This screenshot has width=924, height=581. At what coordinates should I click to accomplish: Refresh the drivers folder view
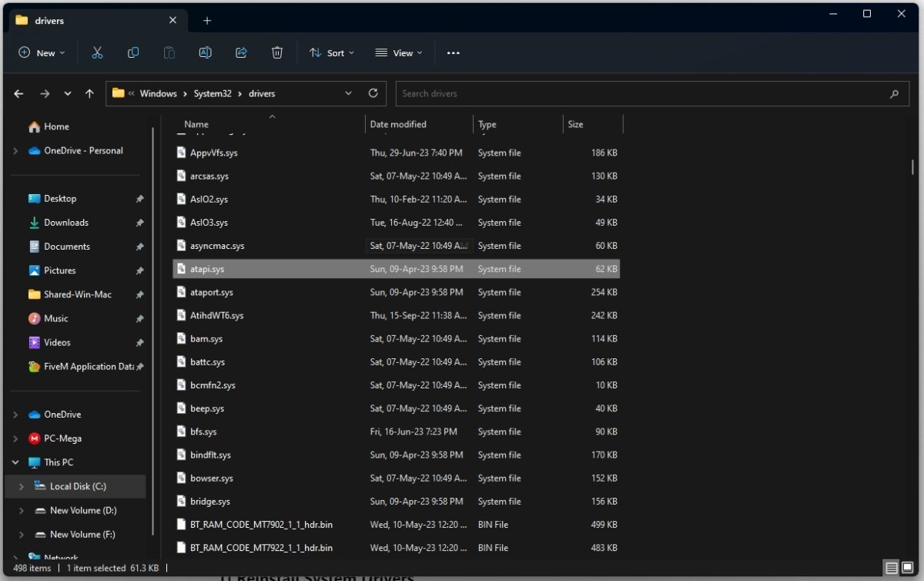tap(373, 93)
